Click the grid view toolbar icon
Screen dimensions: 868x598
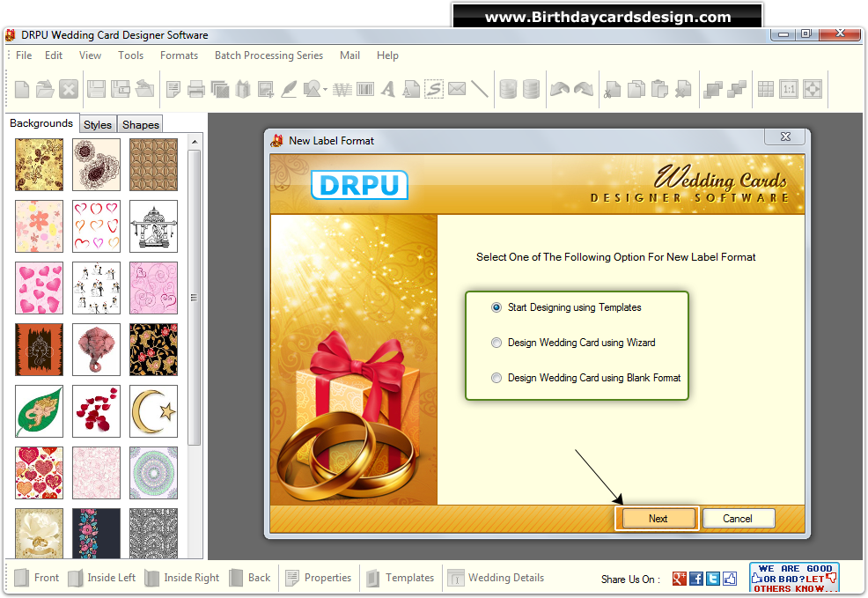click(766, 89)
